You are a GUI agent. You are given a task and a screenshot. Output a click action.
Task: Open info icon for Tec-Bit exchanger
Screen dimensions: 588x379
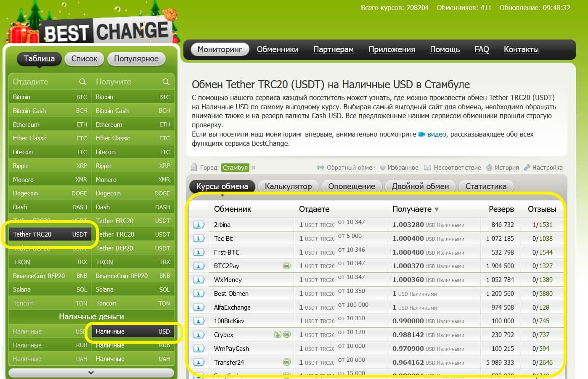tap(199, 239)
